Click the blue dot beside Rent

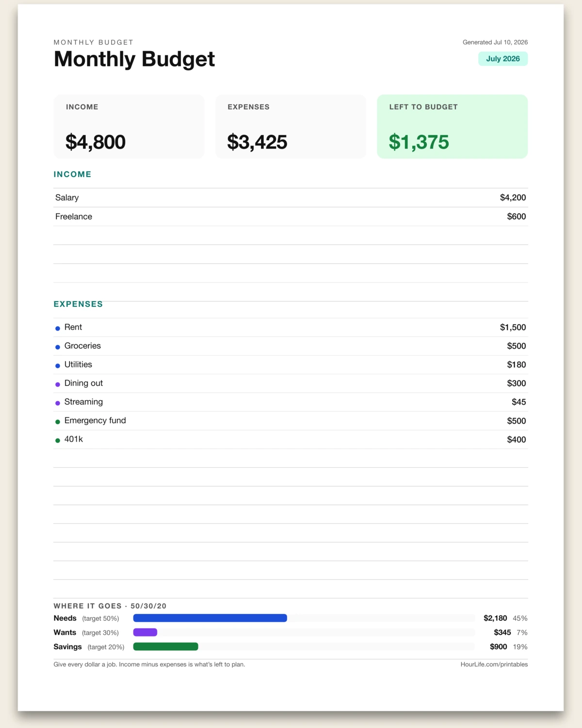(58, 329)
